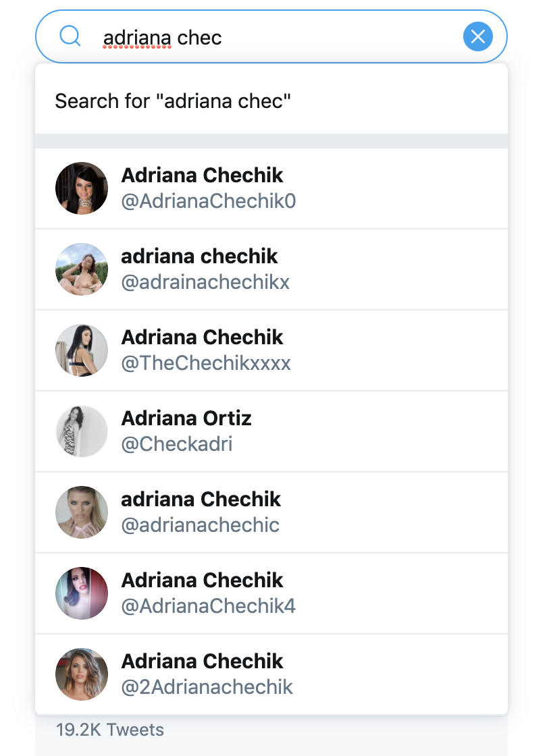Viewport: 551px width, 756px height.
Task: Select 'Search for "adriana chec"' suggestion
Action: tap(271, 101)
